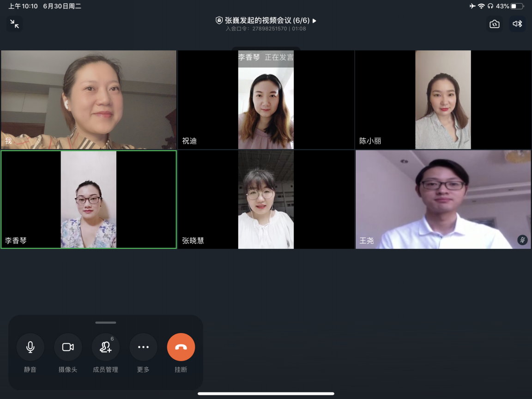Select 王尧's video tile
The height and width of the screenshot is (399, 532).
pyautogui.click(x=443, y=199)
